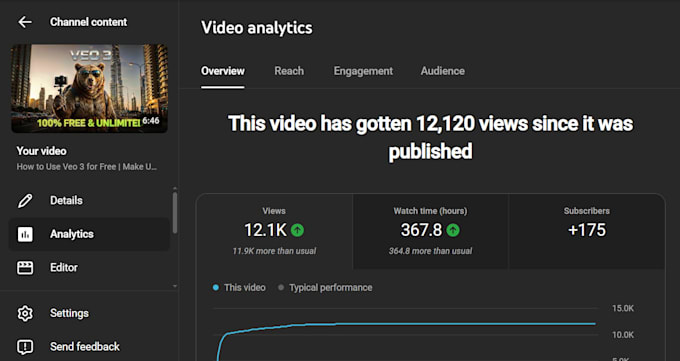Click the video title 'How to Use Veo 3 for Free'
680x361 pixels.
(87, 167)
